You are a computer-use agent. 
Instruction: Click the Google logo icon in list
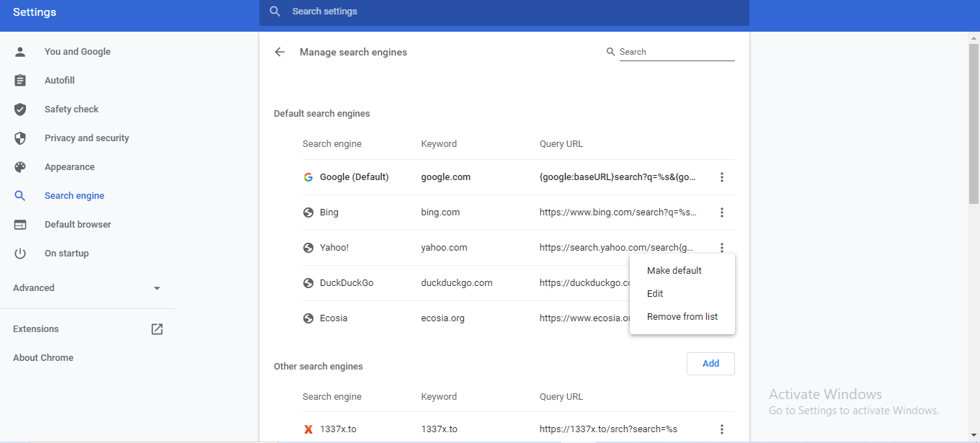(x=308, y=177)
